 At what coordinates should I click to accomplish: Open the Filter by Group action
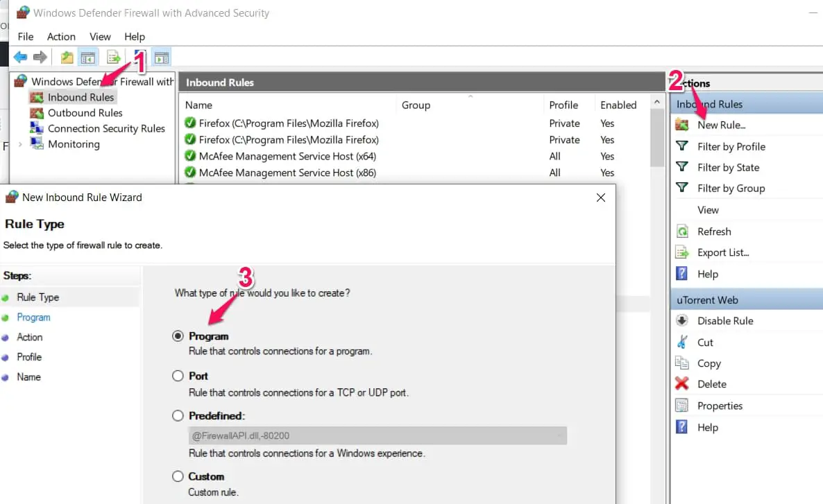pos(731,189)
